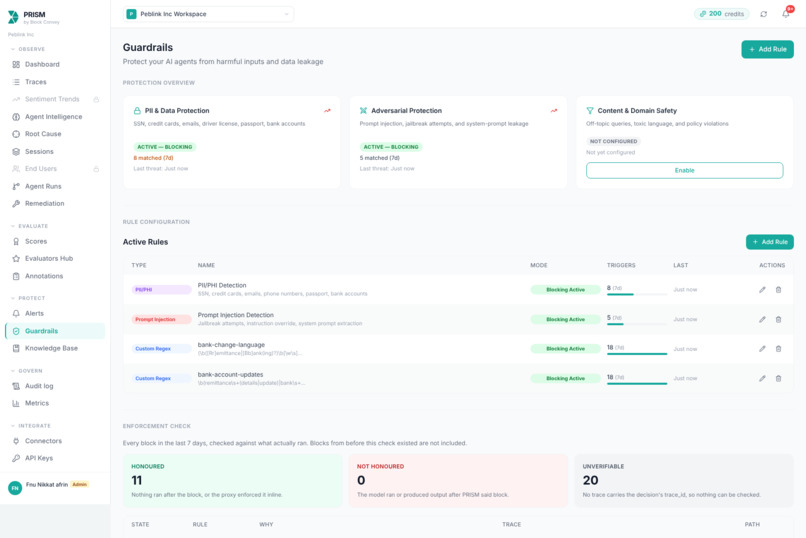The image size is (806, 538).
Task: Open Agent Runs page
Action: [43, 187]
